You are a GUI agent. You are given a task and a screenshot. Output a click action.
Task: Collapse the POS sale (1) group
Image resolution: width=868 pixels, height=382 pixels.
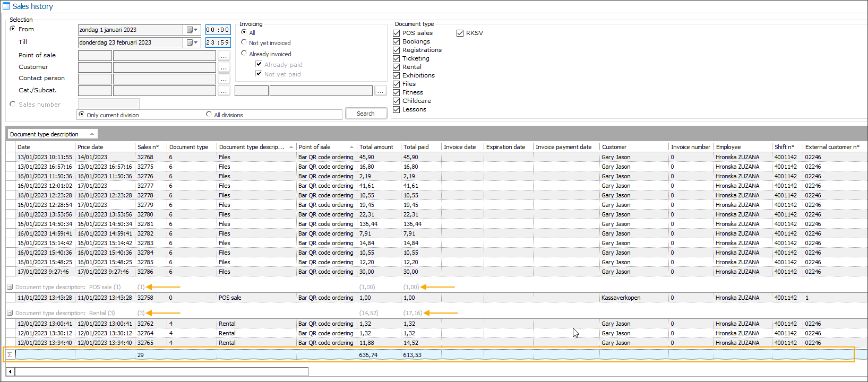(10, 287)
